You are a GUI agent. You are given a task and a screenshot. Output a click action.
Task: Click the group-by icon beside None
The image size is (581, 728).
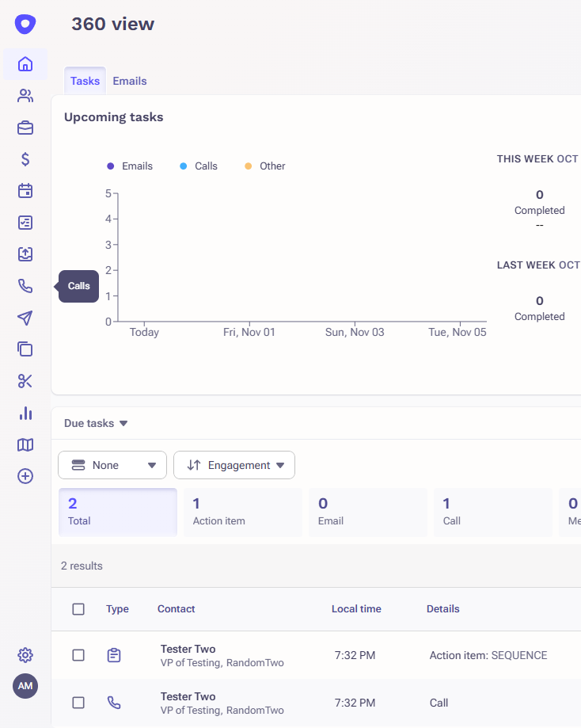(78, 465)
